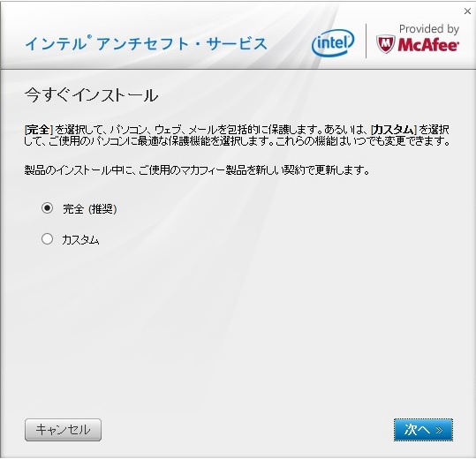Click the McAfee red shield icon
Viewport: 476px width, 459px height.
[386, 44]
